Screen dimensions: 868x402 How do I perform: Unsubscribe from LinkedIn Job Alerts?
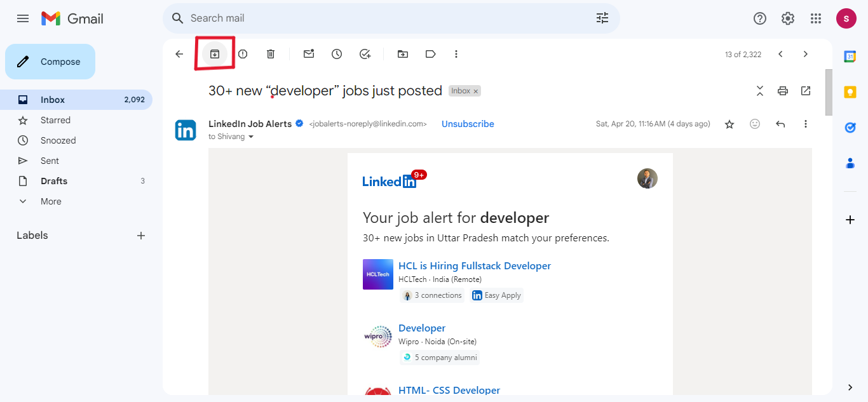point(468,124)
